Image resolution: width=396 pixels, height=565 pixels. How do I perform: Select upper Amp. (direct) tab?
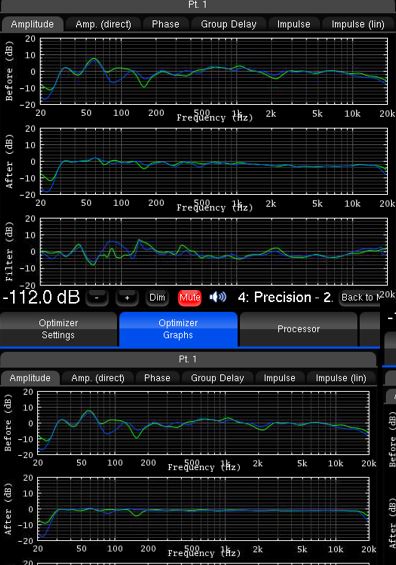click(x=103, y=24)
